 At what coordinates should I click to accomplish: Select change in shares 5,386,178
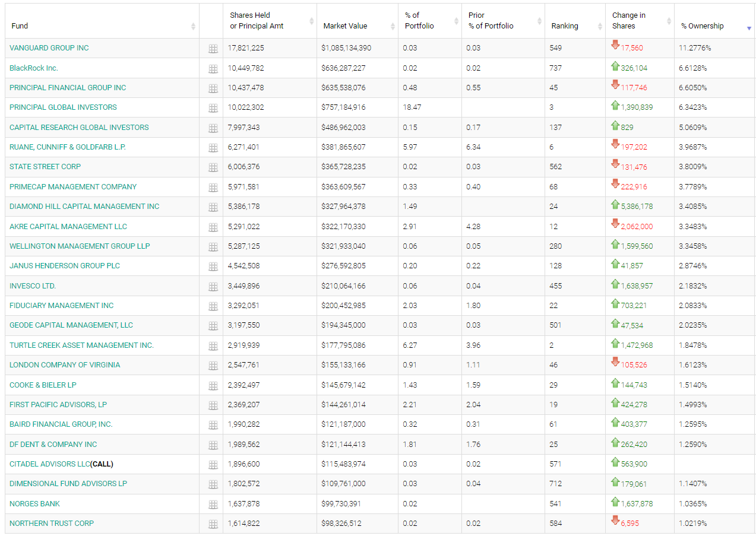coord(637,207)
